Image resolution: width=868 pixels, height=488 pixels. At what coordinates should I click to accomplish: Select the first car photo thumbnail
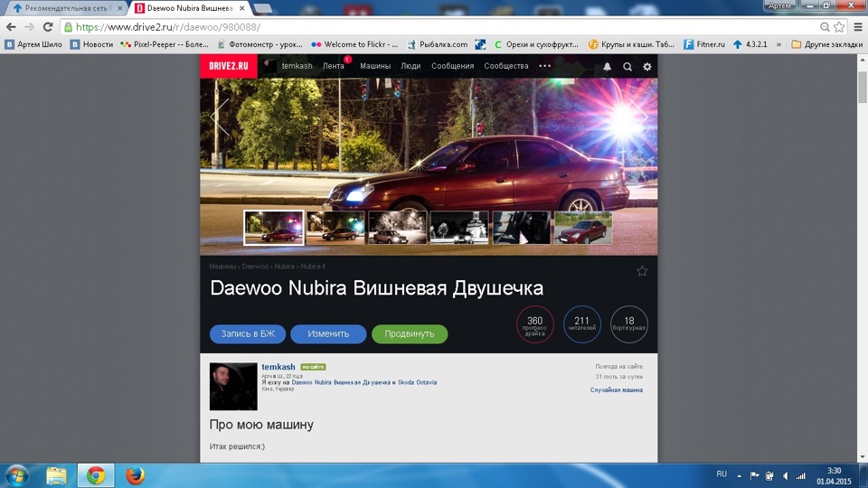273,228
